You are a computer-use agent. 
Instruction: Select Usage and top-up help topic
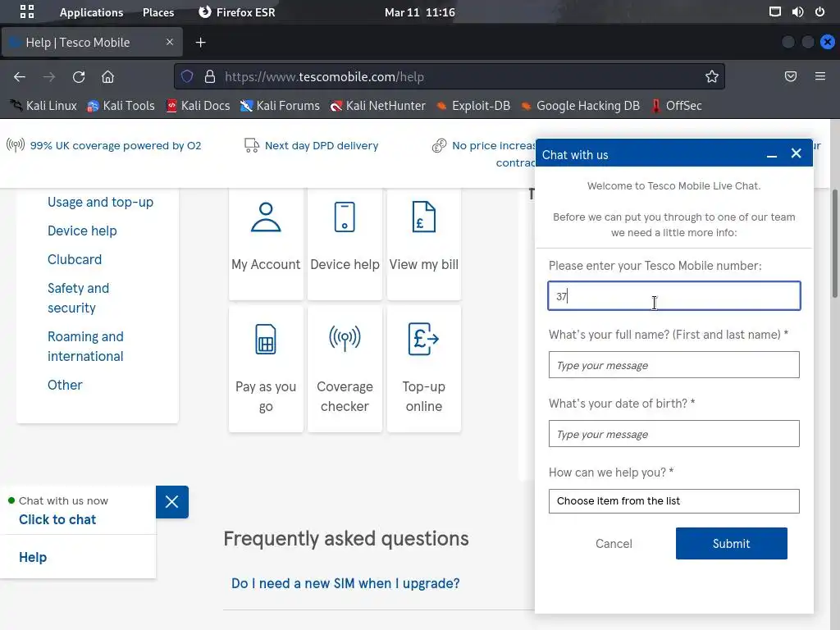[100, 202]
